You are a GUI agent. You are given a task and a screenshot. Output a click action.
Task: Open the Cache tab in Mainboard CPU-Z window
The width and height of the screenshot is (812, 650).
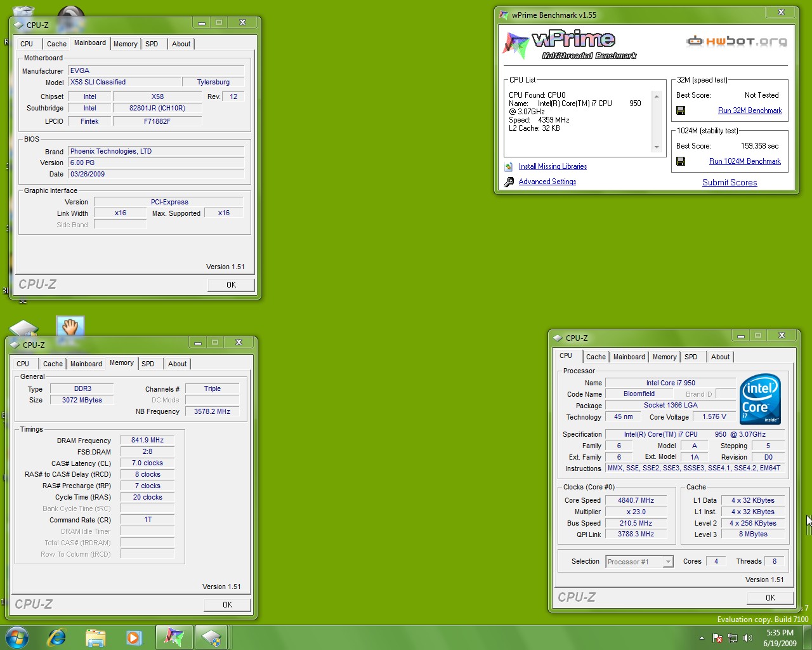tap(56, 44)
